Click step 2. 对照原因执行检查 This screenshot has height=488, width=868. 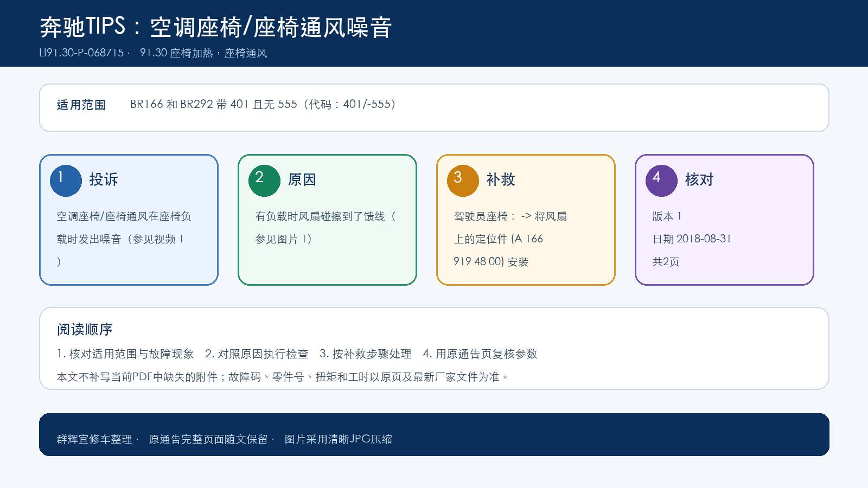point(257,354)
